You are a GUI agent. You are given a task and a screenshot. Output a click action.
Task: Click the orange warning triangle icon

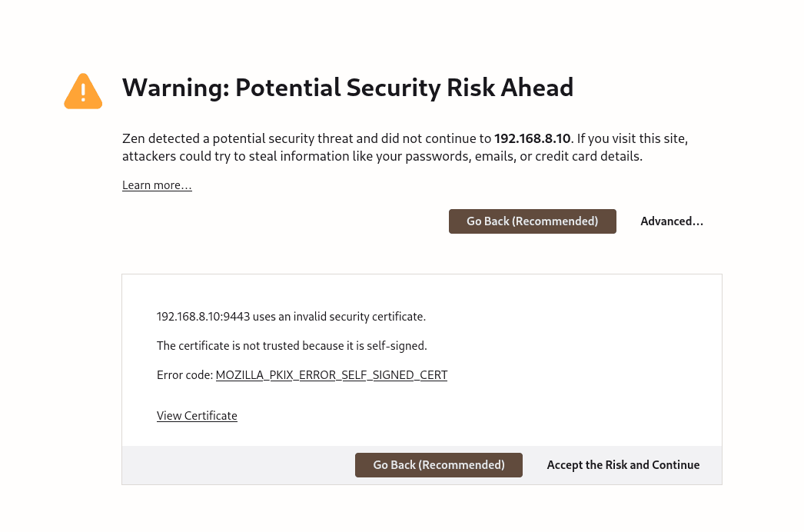pyautogui.click(x=83, y=91)
